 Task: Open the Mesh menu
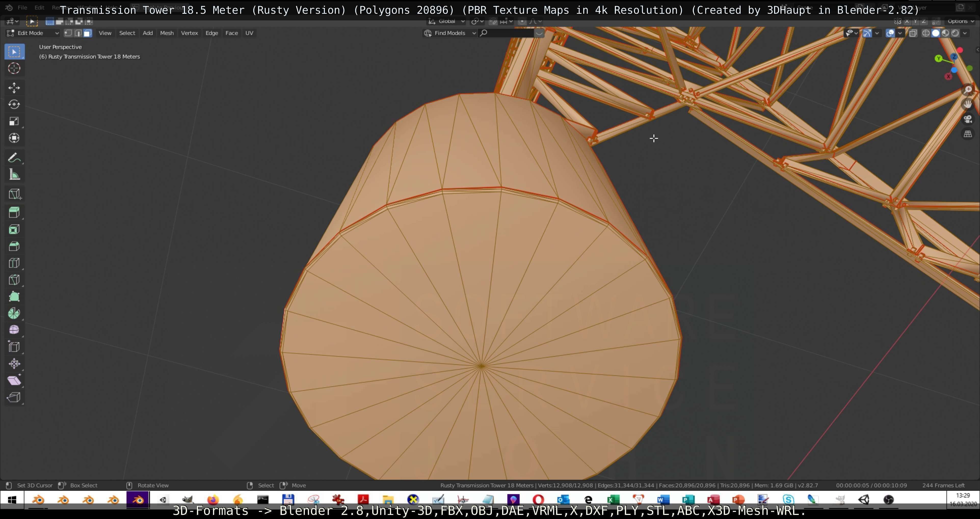(167, 33)
